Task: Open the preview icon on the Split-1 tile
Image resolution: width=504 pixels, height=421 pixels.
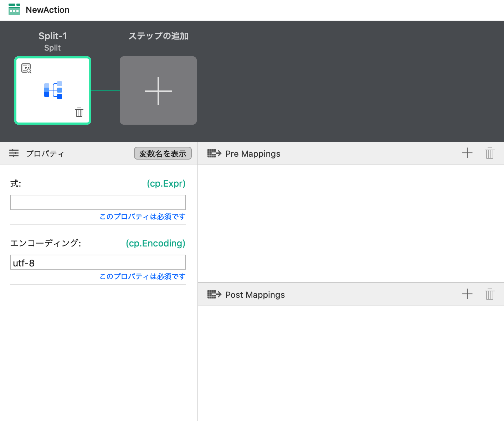Action: pyautogui.click(x=26, y=68)
